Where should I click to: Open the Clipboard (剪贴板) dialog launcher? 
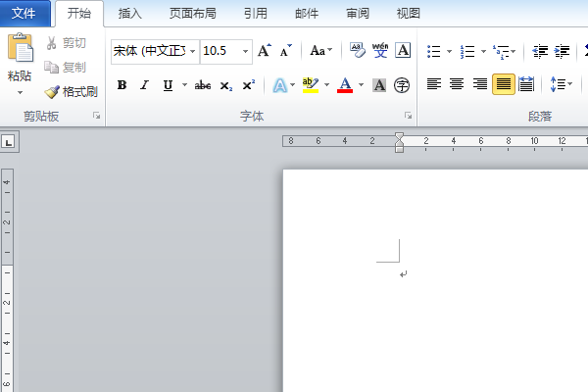coord(97,116)
